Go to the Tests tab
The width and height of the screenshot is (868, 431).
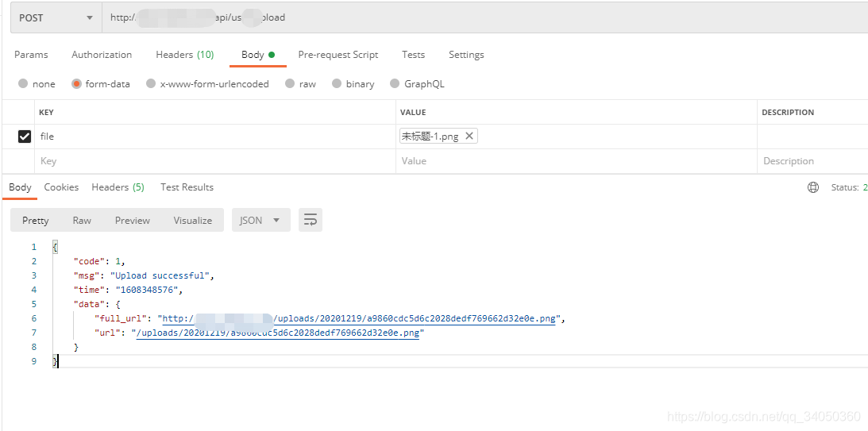pos(414,54)
